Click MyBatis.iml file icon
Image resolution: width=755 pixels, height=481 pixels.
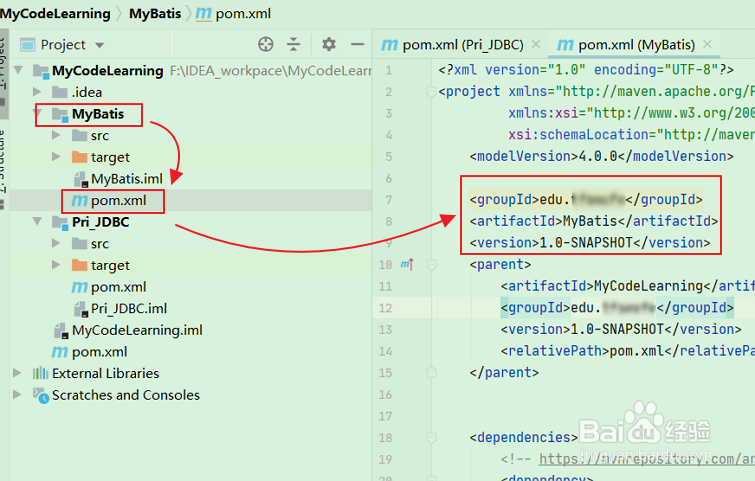pyautogui.click(x=80, y=179)
